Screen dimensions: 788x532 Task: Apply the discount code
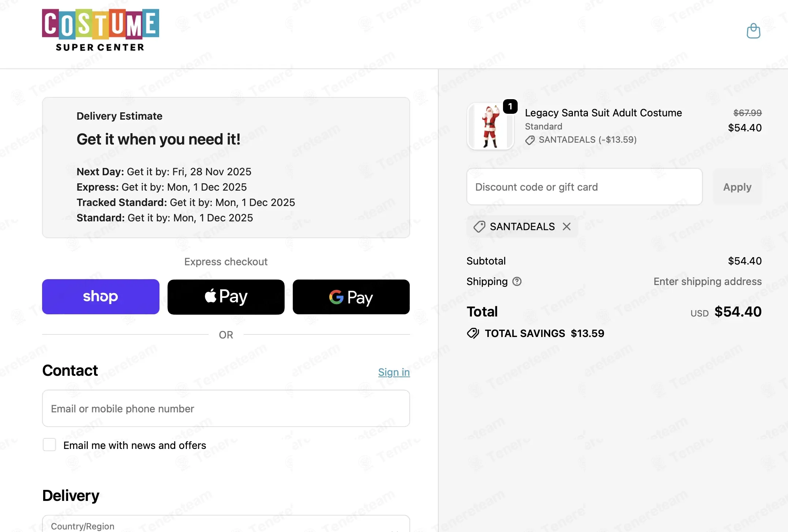point(737,187)
